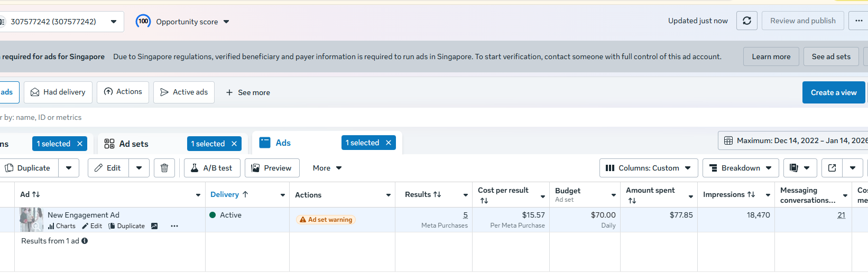Image resolution: width=868 pixels, height=273 pixels.
Task: Remove the Ad sets '1 selected' filter
Action: tap(234, 144)
